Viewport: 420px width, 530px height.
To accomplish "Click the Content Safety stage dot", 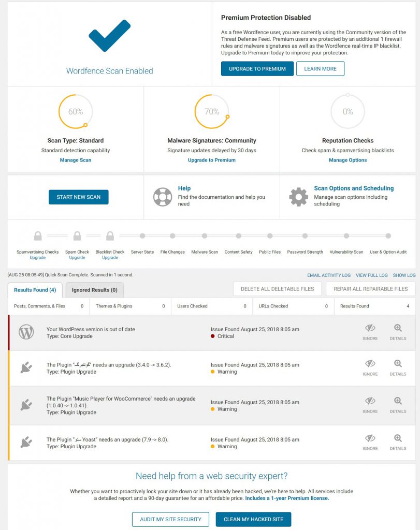I will pyautogui.click(x=239, y=236).
